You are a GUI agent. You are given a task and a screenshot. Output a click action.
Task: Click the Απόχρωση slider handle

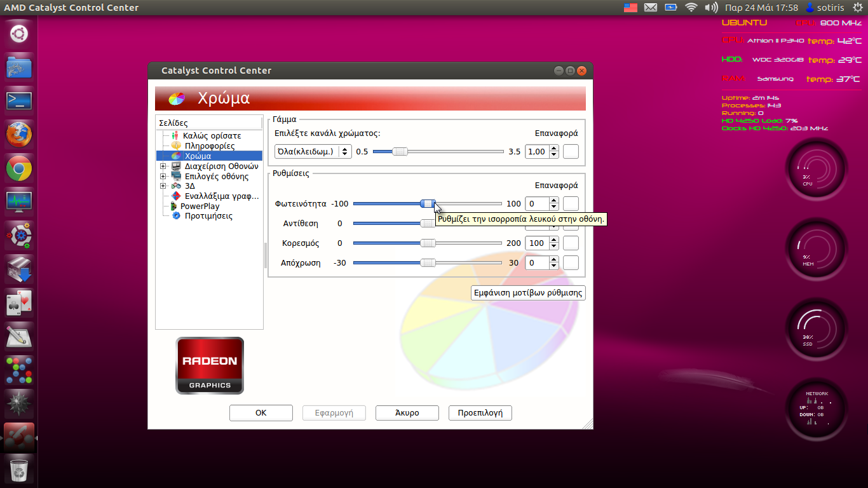pyautogui.click(x=428, y=262)
